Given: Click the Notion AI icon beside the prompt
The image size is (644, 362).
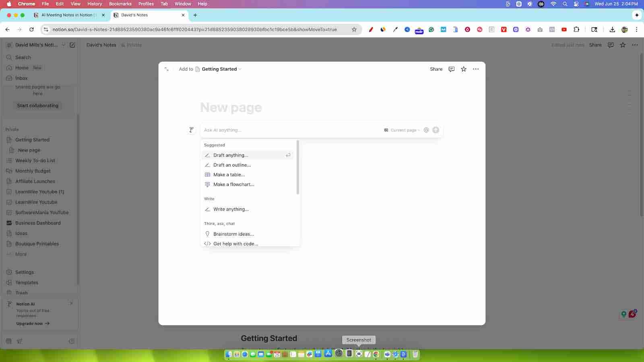Looking at the screenshot, I should (x=191, y=130).
